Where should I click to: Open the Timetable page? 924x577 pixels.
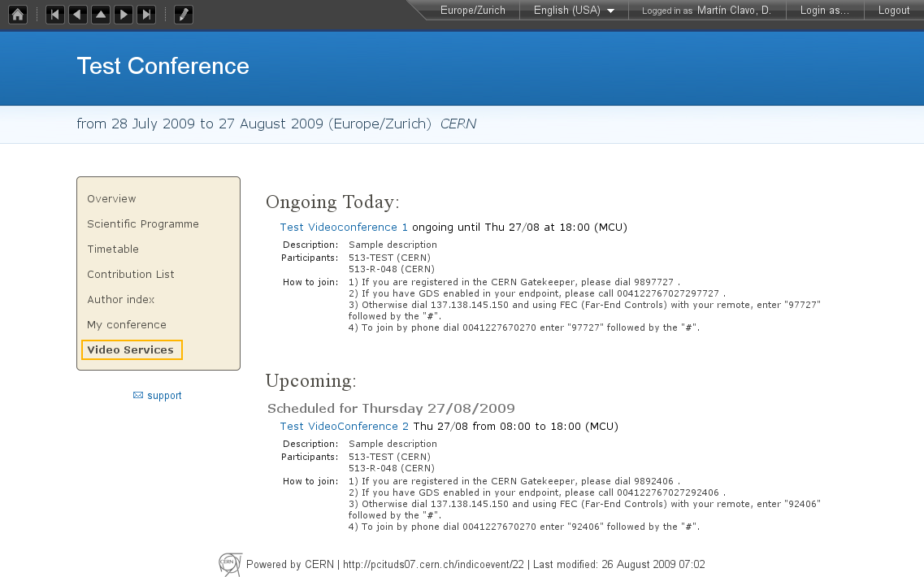coord(113,249)
